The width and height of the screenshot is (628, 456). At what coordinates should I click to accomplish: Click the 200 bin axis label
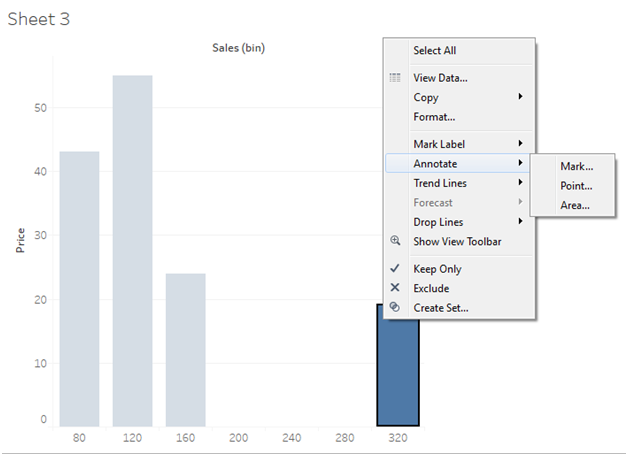tap(238, 438)
